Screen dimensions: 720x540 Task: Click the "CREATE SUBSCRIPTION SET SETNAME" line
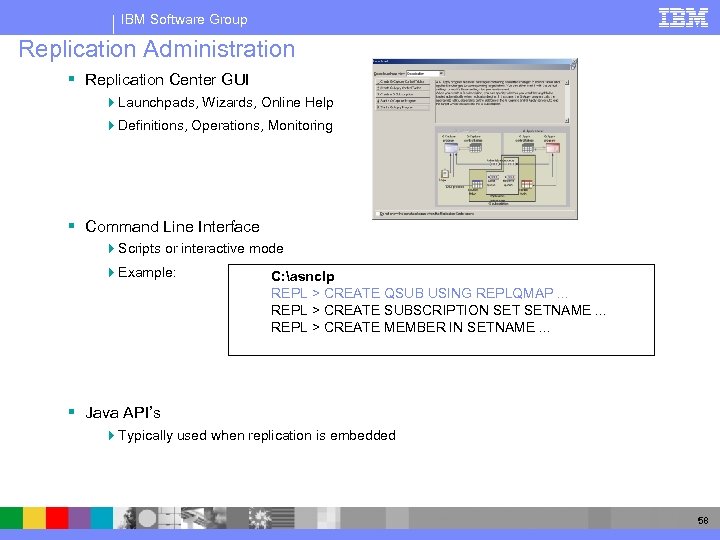click(x=438, y=310)
